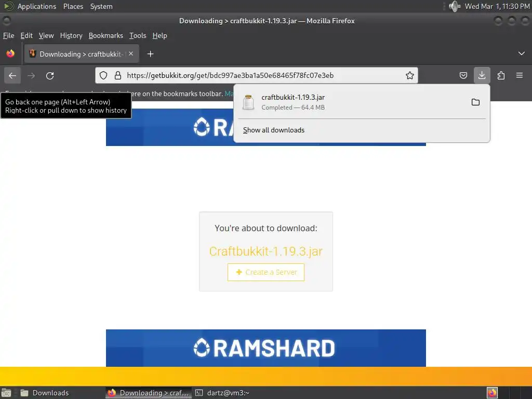This screenshot has width=532, height=399.
Task: Click Show all downloads
Action: 273,130
